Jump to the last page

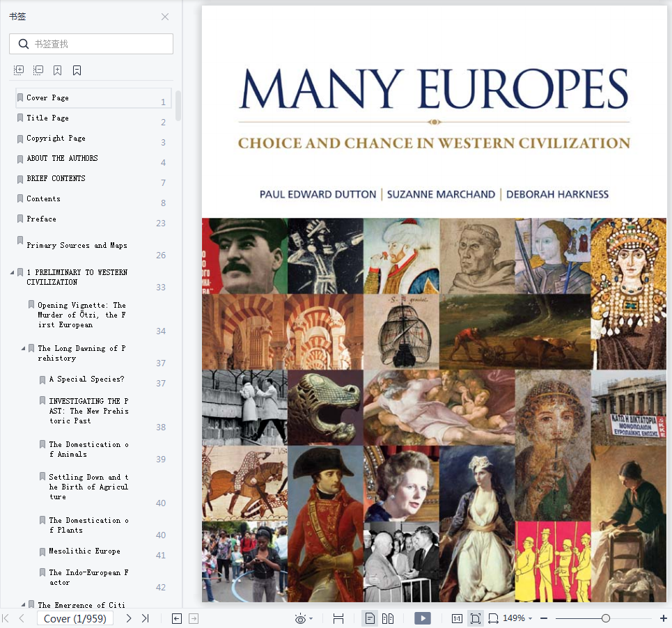(146, 618)
